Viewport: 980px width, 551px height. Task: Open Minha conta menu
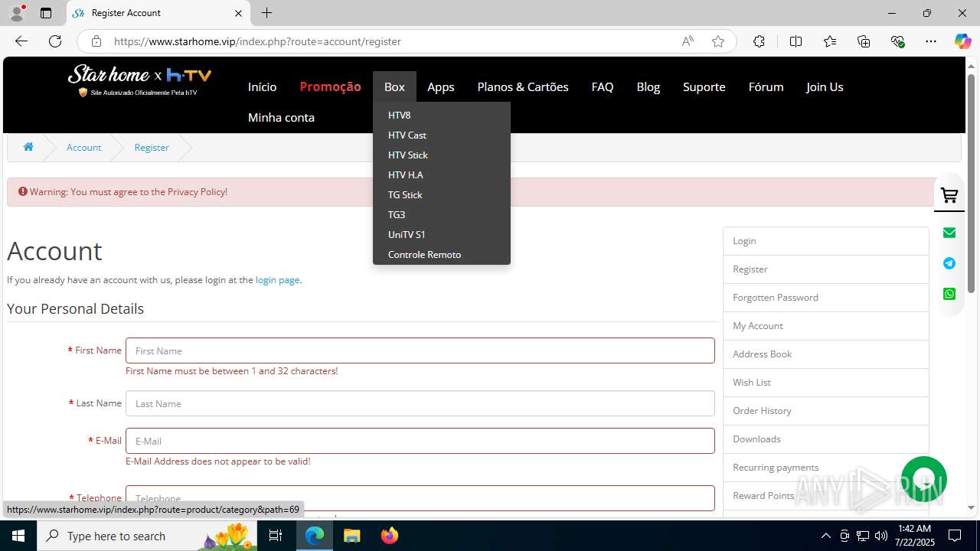click(x=281, y=117)
